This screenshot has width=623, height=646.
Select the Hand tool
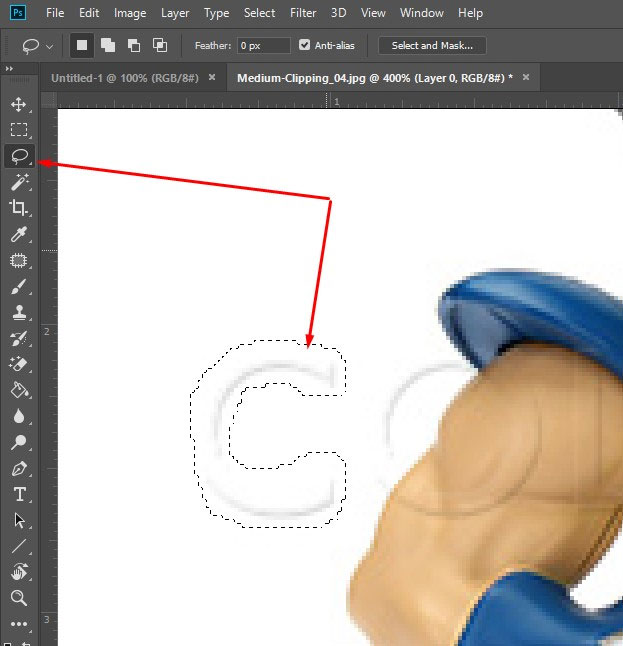click(x=19, y=572)
